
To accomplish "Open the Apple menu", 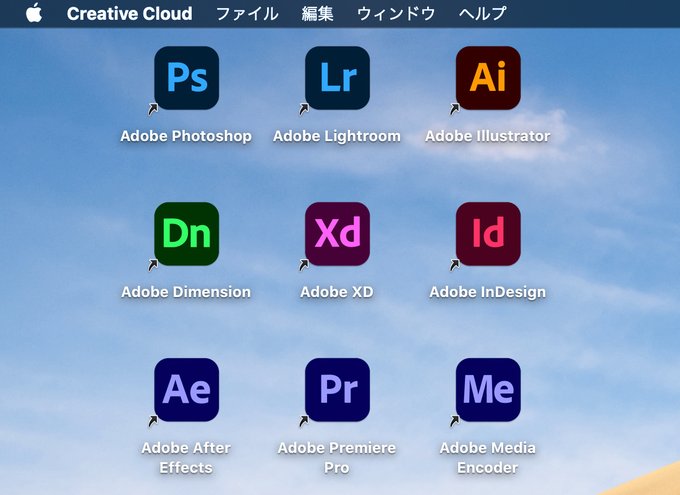I will [34, 13].
